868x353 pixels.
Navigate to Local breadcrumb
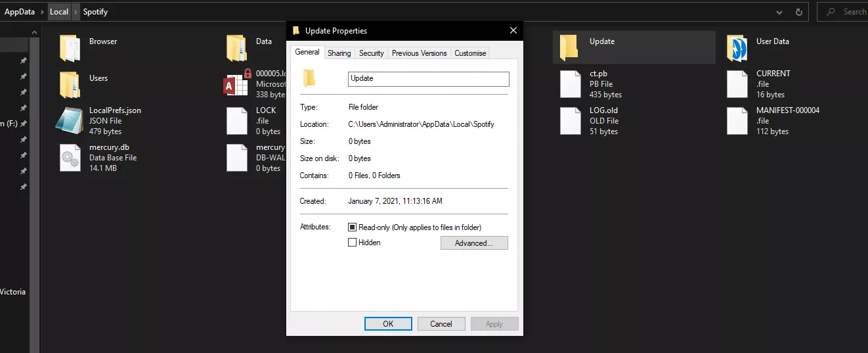tap(59, 12)
